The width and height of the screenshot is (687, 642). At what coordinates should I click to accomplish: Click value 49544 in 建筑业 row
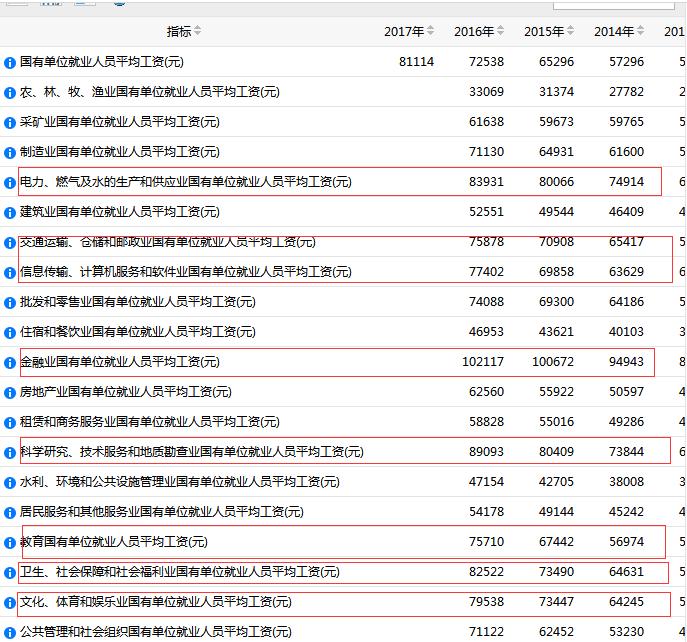556,212
